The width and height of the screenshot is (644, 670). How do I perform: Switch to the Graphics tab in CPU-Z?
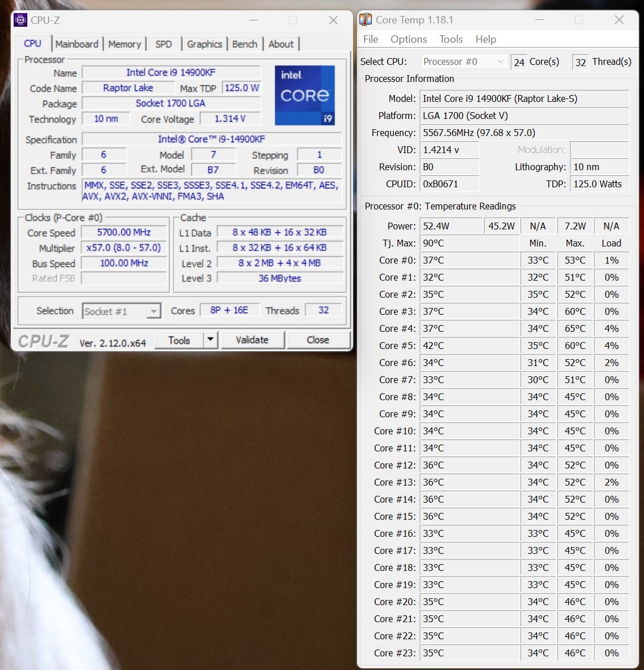204,44
